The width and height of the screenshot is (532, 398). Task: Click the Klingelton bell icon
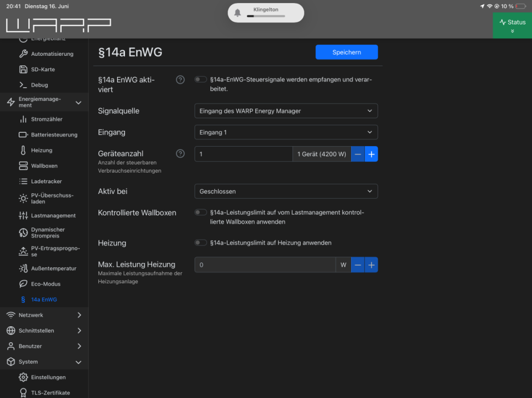pyautogui.click(x=237, y=13)
